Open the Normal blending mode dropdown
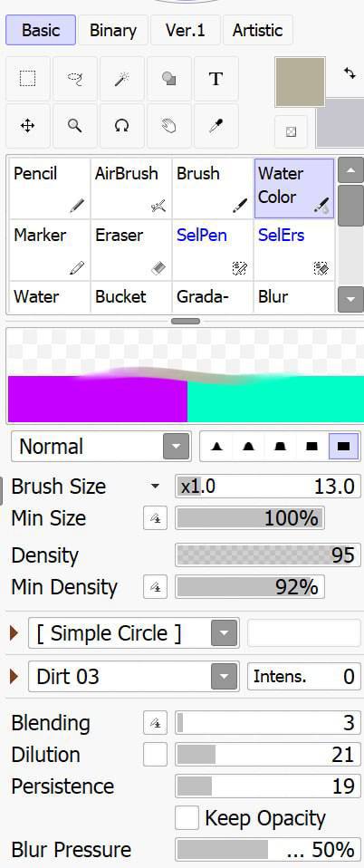 point(101,446)
